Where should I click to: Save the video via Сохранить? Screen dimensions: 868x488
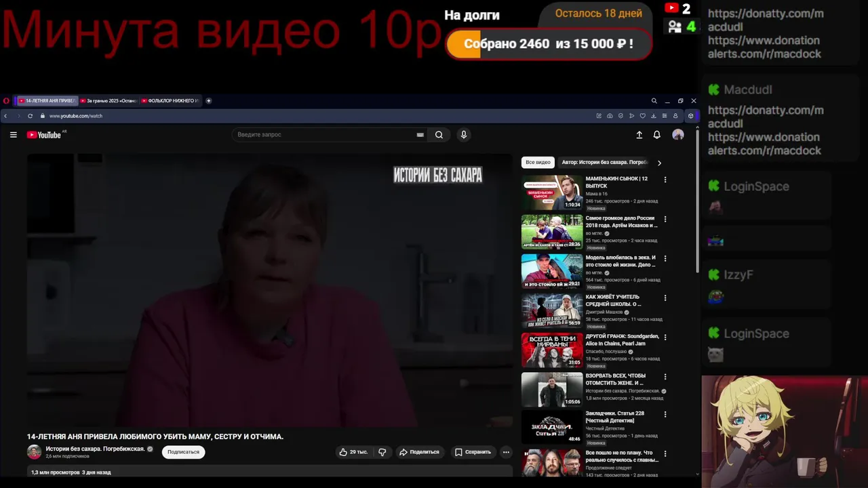point(473,452)
